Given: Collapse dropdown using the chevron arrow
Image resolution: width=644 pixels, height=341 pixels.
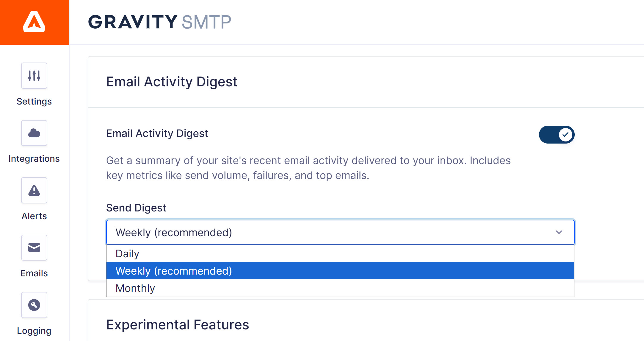Looking at the screenshot, I should [559, 232].
